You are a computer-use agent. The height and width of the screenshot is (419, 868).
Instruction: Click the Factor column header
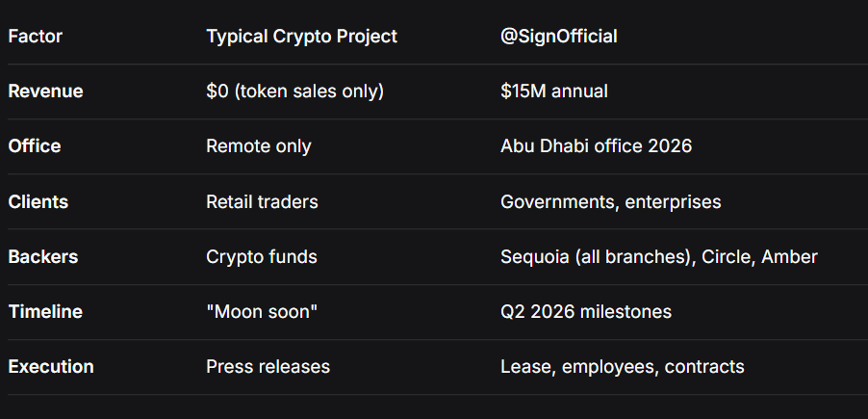[35, 37]
